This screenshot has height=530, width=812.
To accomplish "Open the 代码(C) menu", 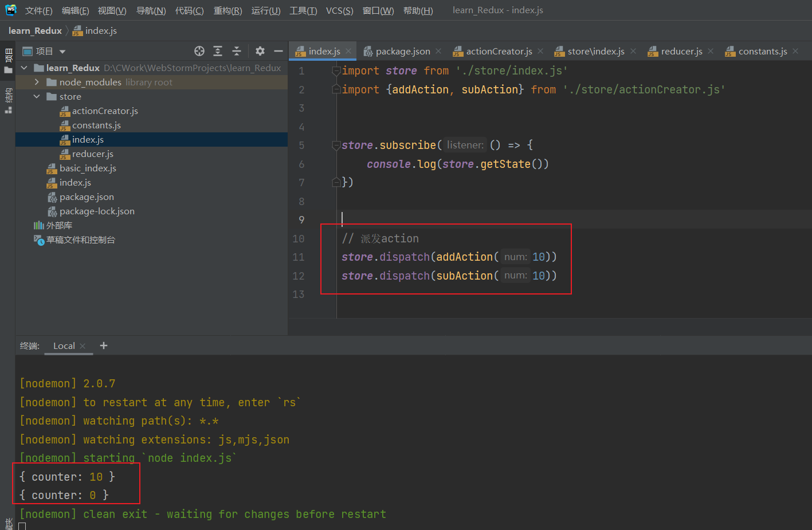I will tap(189, 10).
